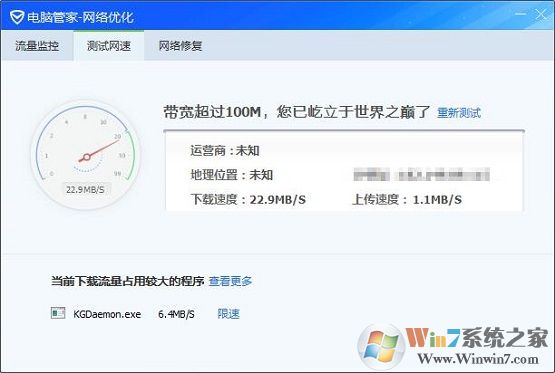The height and width of the screenshot is (373, 555).
Task: Click 限速 for KGDaemon.exe
Action: pyautogui.click(x=228, y=314)
